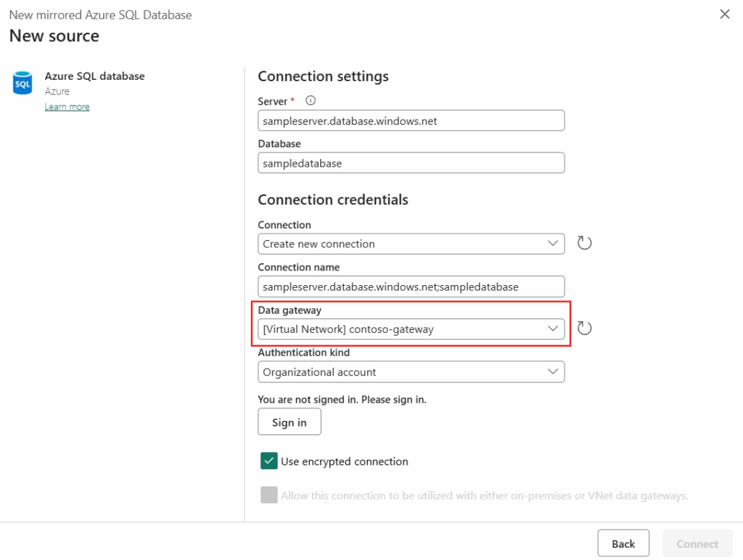Screen dimensions: 743x560
Task: Click the Server info icon
Action: pyautogui.click(x=311, y=100)
